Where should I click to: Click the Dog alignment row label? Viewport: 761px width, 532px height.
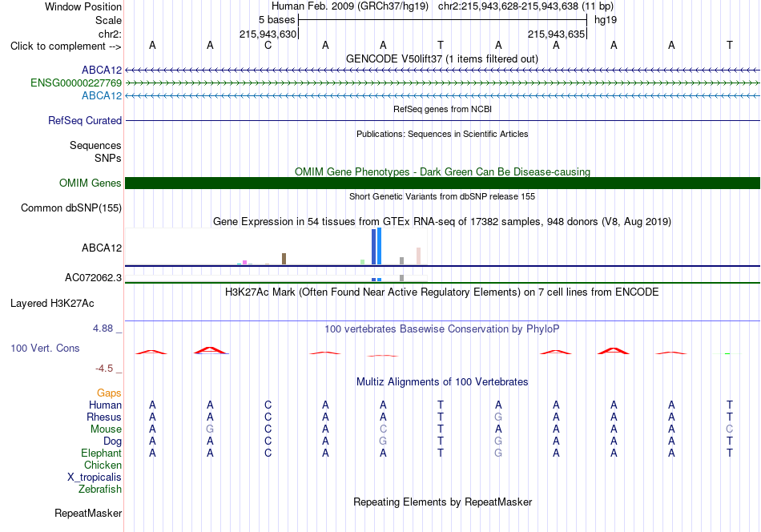(112, 441)
